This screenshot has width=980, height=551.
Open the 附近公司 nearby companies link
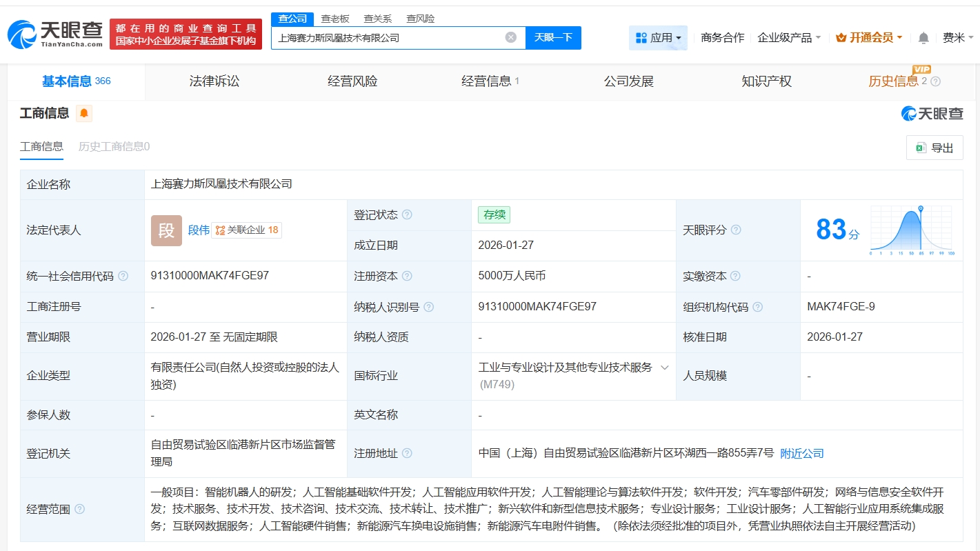click(801, 454)
